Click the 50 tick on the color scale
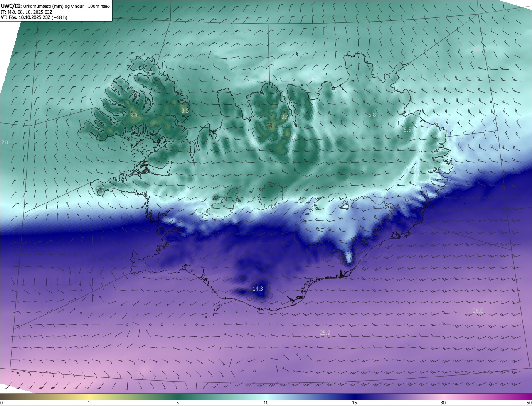532x406 pixels. pos(529,403)
